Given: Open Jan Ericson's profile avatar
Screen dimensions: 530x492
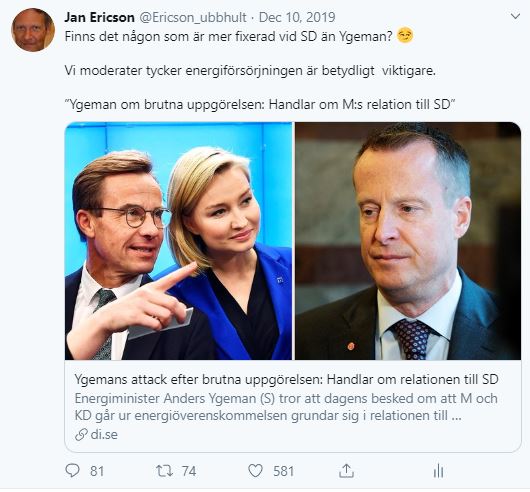Looking at the screenshot, I should pos(33,30).
